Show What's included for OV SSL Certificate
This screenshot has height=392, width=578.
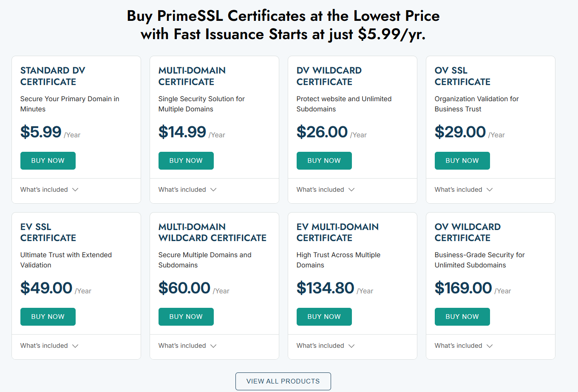tap(464, 190)
